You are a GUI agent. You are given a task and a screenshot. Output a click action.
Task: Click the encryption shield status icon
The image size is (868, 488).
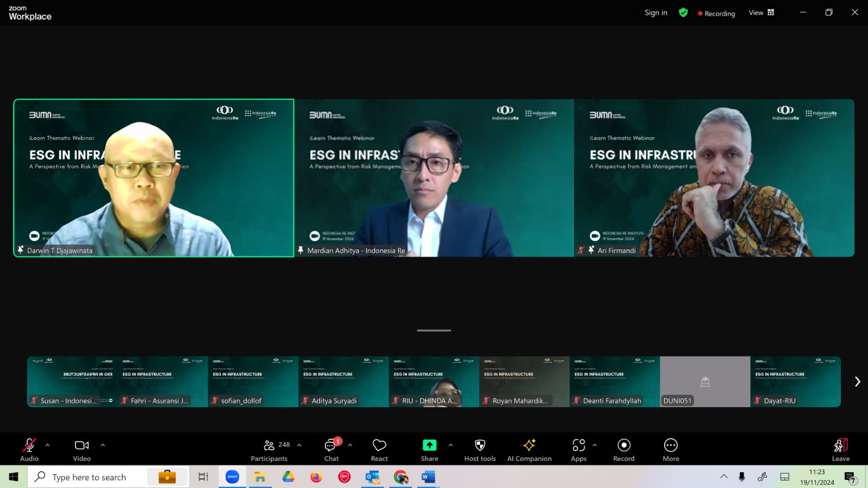(683, 12)
